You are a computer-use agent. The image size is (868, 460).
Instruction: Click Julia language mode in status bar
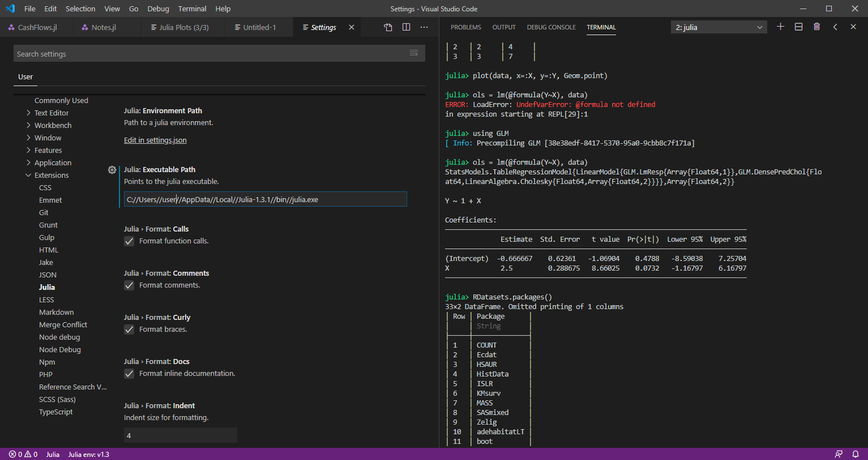pyautogui.click(x=53, y=454)
